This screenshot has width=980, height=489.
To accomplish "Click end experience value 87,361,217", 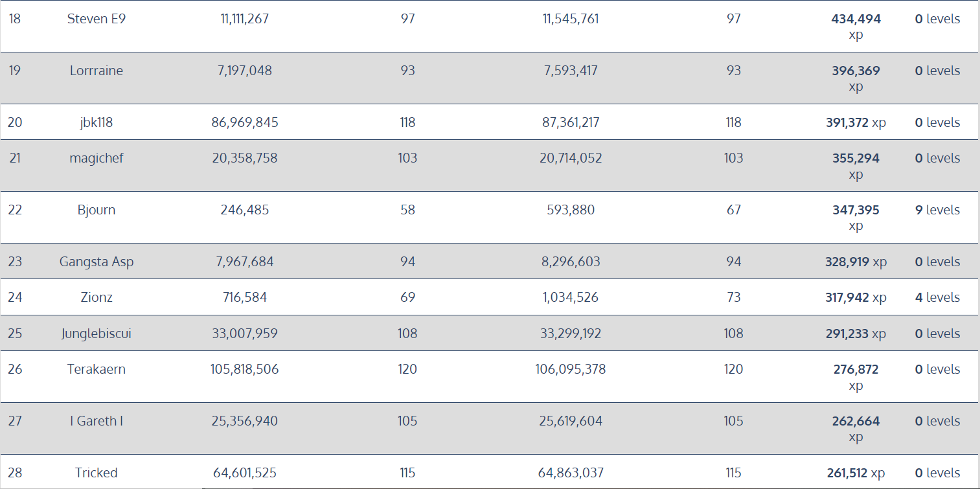I will [571, 122].
